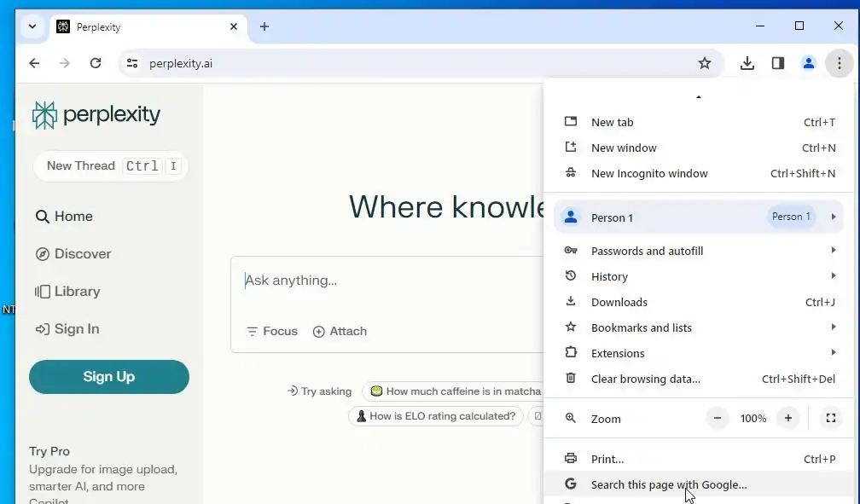The width and height of the screenshot is (860, 504).
Task: Expand the Extensions submenu
Action: click(x=698, y=353)
